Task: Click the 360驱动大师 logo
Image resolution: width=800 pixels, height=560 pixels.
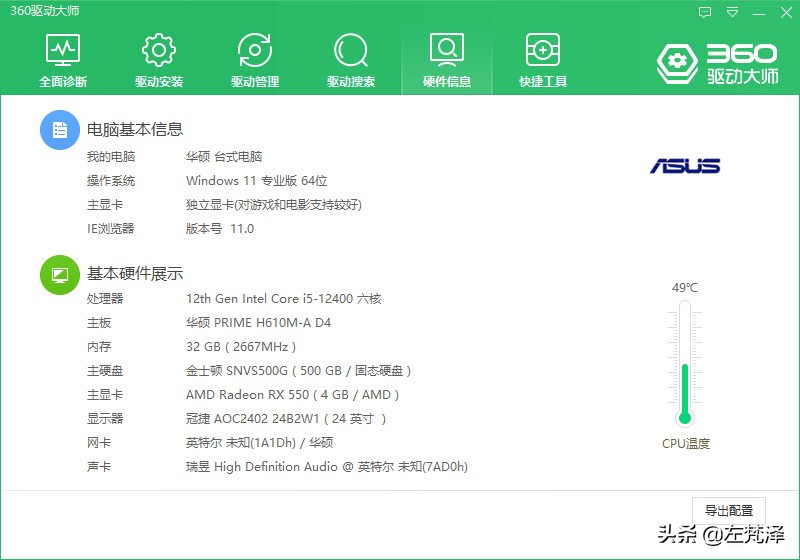Action: tap(717, 64)
